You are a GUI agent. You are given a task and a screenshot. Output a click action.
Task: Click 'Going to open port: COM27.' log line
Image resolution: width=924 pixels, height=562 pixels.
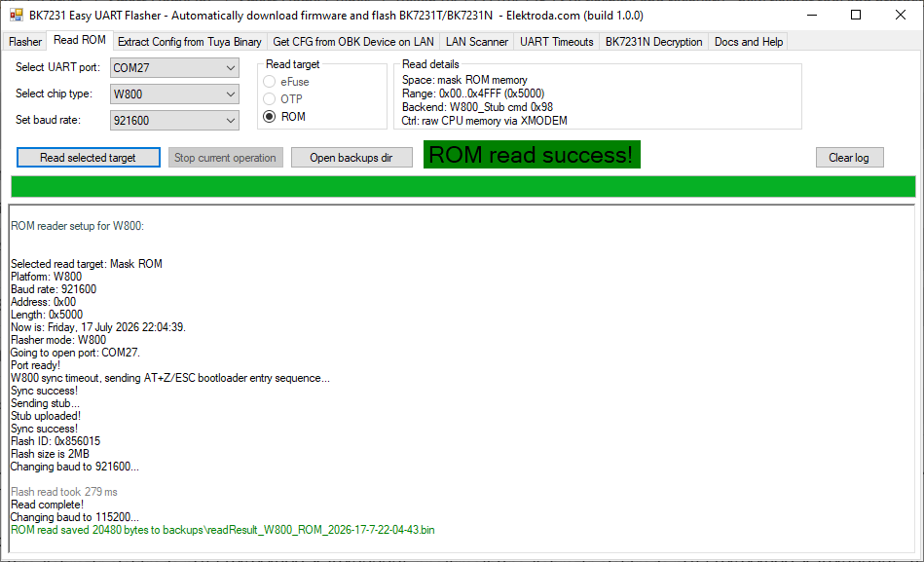(75, 353)
